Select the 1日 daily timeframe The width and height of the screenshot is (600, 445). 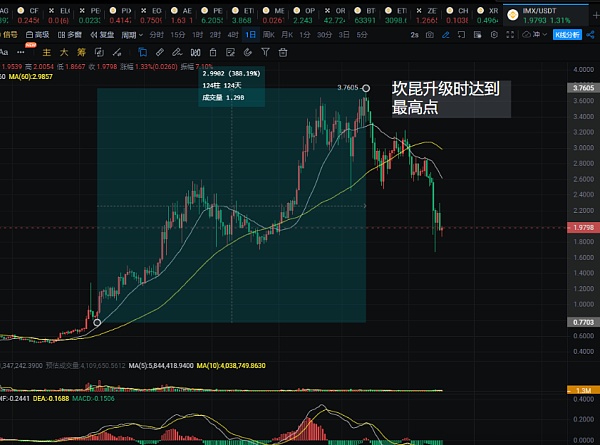pos(251,35)
